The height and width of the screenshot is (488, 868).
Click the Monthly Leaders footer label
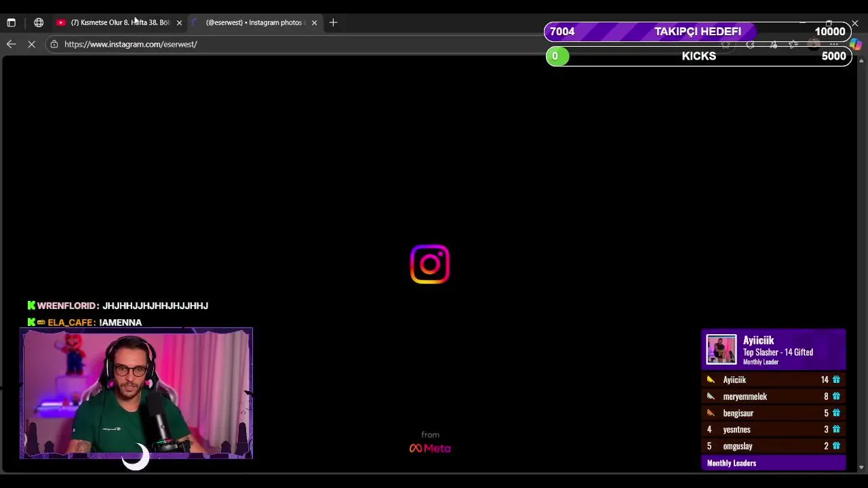click(x=731, y=463)
